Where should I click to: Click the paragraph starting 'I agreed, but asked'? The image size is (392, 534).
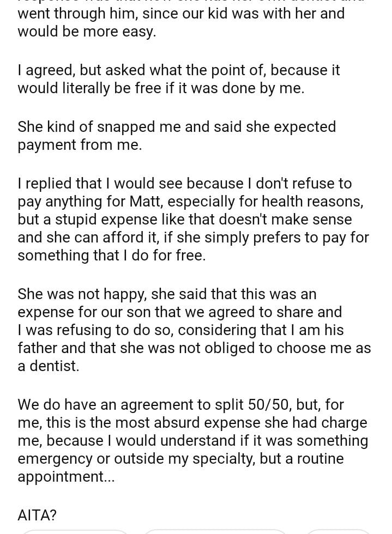(x=179, y=80)
